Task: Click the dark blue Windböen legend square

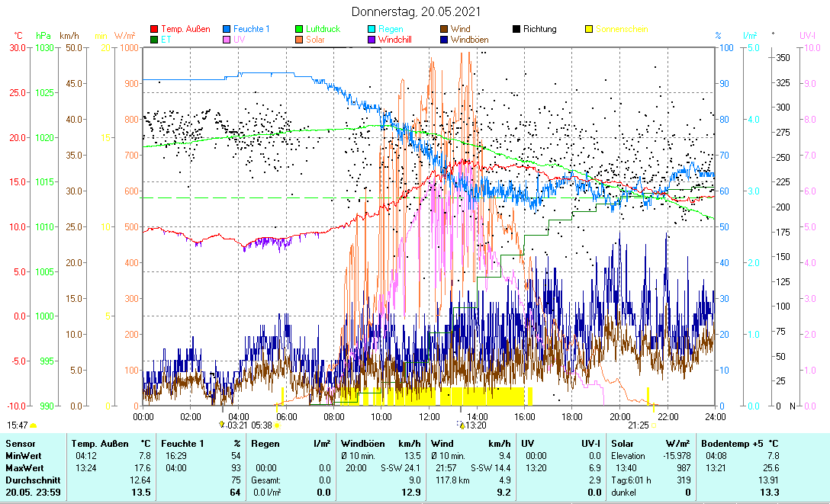Action: tap(444, 40)
